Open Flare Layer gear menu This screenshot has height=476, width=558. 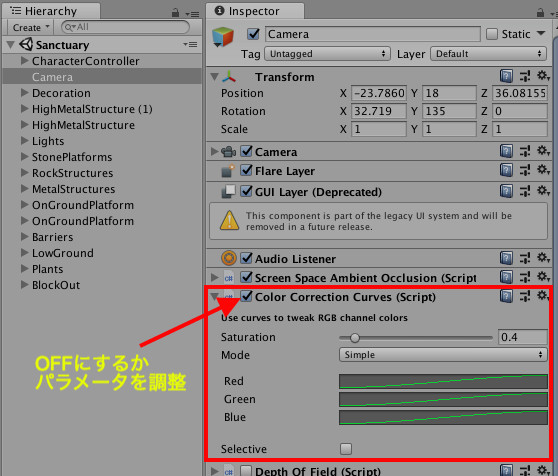(543, 170)
